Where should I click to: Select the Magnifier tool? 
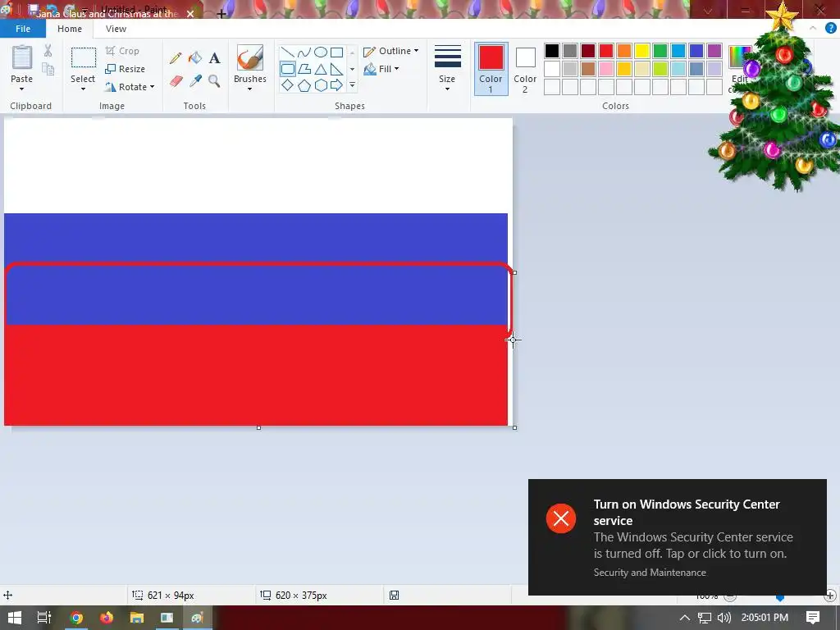(x=214, y=81)
